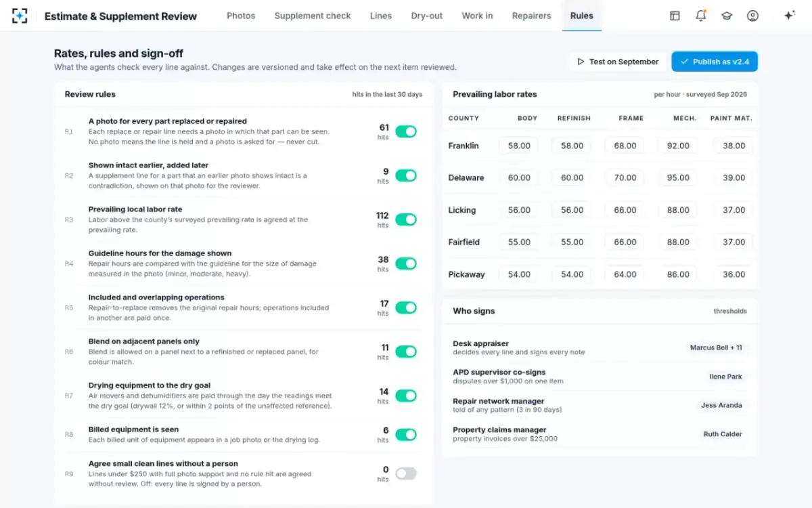Screen dimensions: 812x508
Task: Toggle rule R3 prevailing local labor rate
Action: point(406,219)
